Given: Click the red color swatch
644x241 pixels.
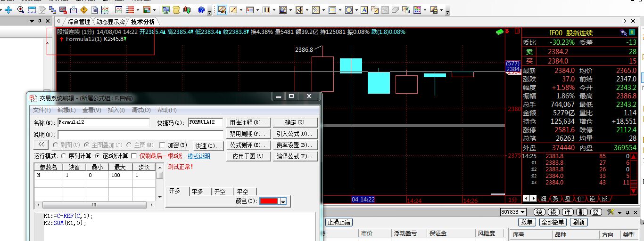Looking at the screenshot, I should 269,201.
